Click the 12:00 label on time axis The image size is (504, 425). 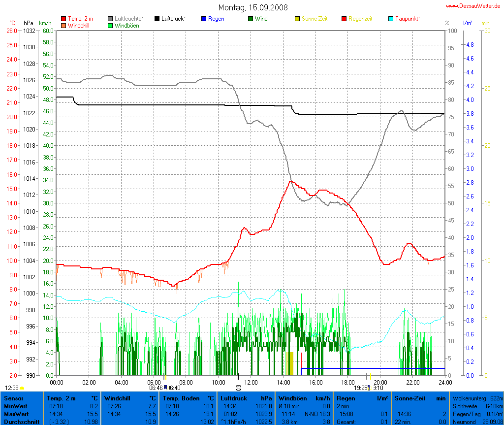tap(251, 382)
